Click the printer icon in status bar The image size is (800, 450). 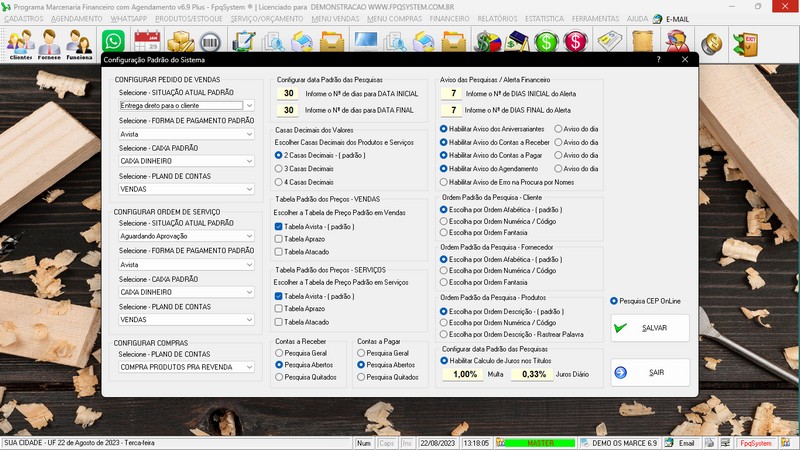[x=709, y=443]
